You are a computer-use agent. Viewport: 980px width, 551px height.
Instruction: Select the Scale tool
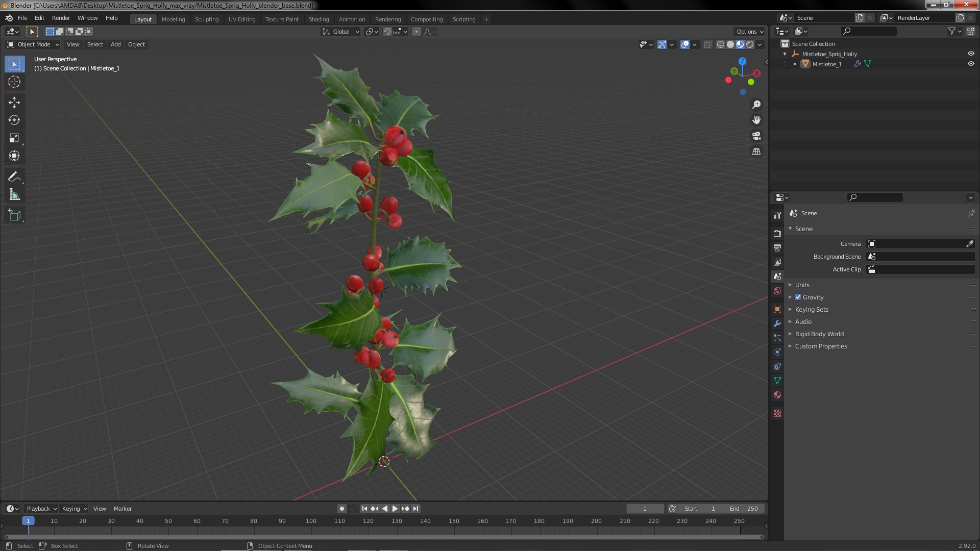pos(14,138)
